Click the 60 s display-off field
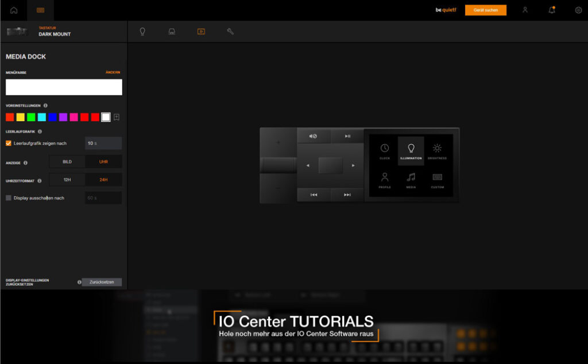This screenshot has width=588, height=364. click(103, 198)
